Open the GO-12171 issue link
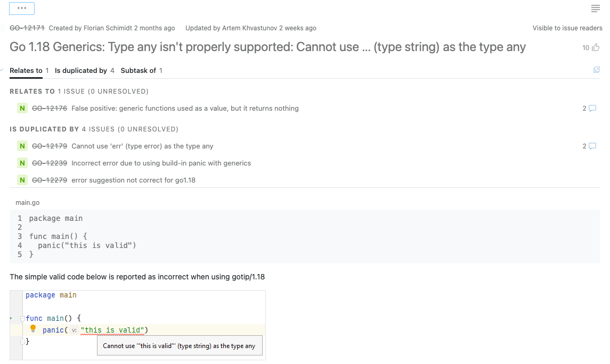 (x=27, y=28)
